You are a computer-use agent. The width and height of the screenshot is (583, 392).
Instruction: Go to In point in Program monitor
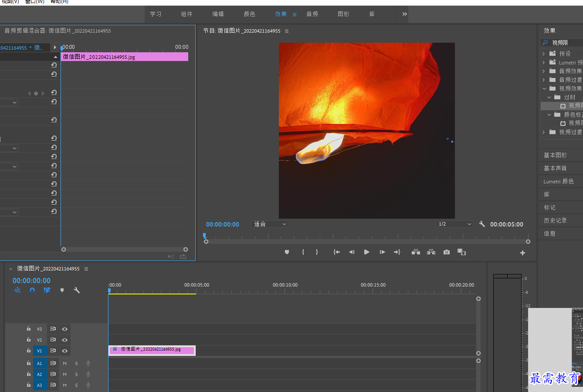[336, 252]
